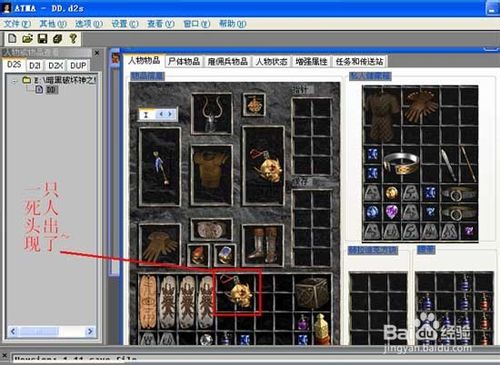Screen dimensions: 500x365
Task: Select the equipped red gem ring
Action: point(198,255)
